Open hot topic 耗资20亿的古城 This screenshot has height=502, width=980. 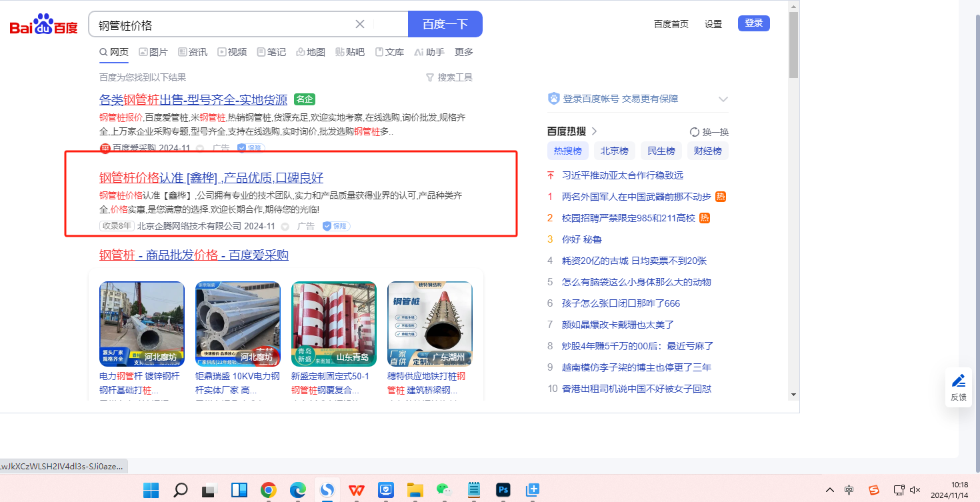(x=634, y=261)
